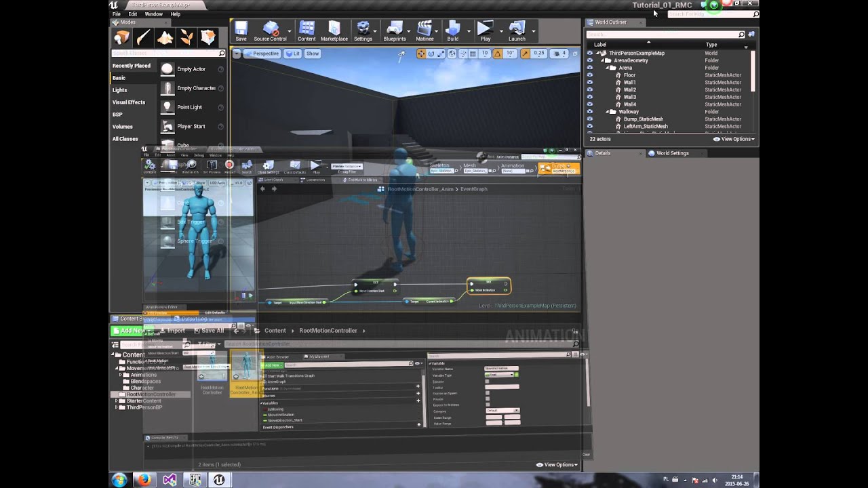Open the File menu
The height and width of the screenshot is (488, 868).
[117, 14]
